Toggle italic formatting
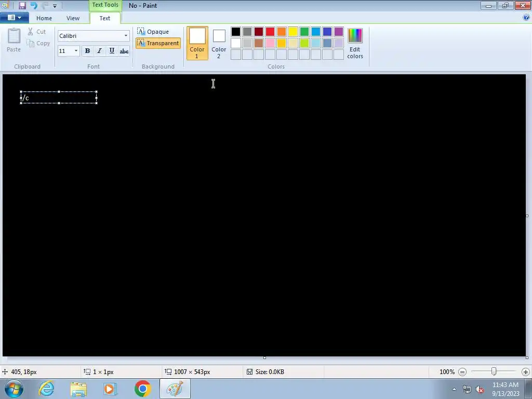Image resolution: width=532 pixels, height=399 pixels. pyautogui.click(x=99, y=51)
